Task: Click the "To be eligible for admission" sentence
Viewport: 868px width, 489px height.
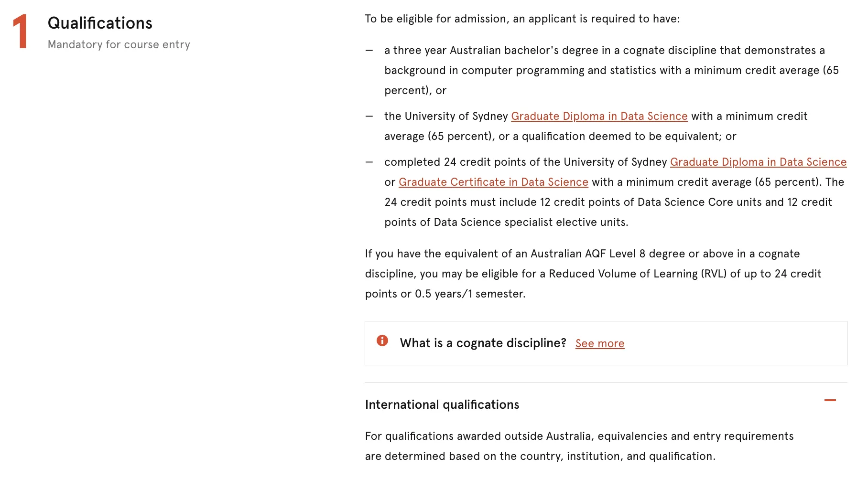Action: pyautogui.click(x=522, y=19)
